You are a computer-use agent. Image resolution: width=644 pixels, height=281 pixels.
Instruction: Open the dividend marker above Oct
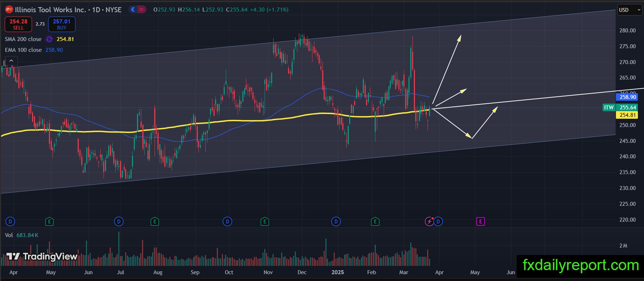tap(227, 221)
